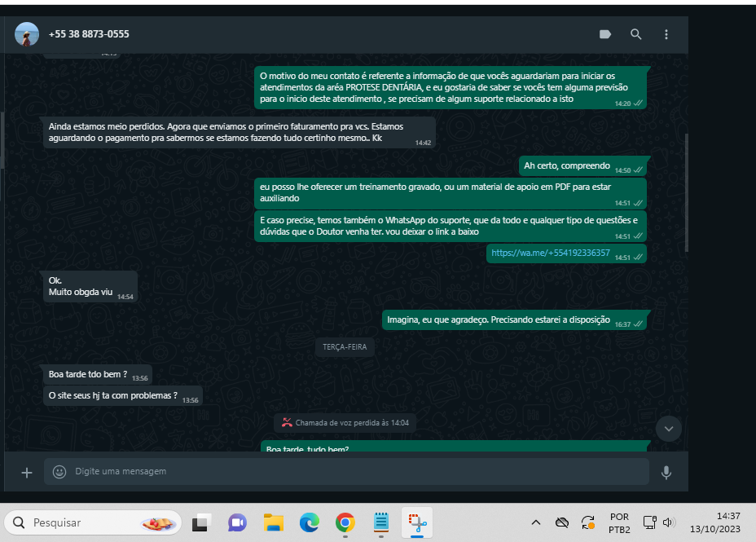
Task: Select the 'Imagina, eu que agradeço' message
Action: coord(514,320)
